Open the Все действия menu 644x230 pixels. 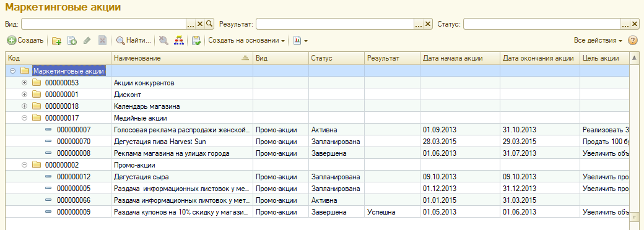(598, 41)
